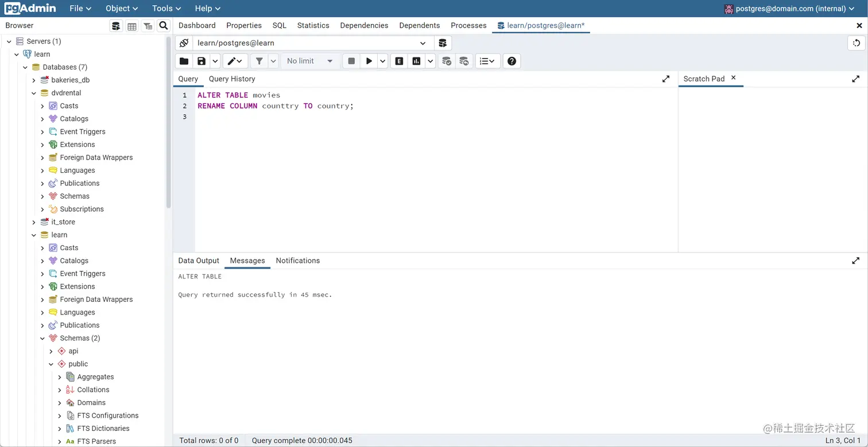Save the query file

[201, 61]
